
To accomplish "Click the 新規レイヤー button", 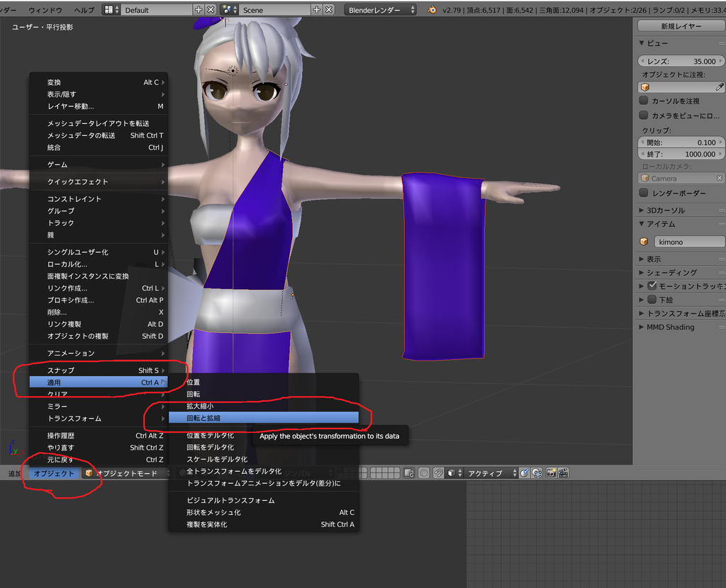I will pyautogui.click(x=681, y=26).
